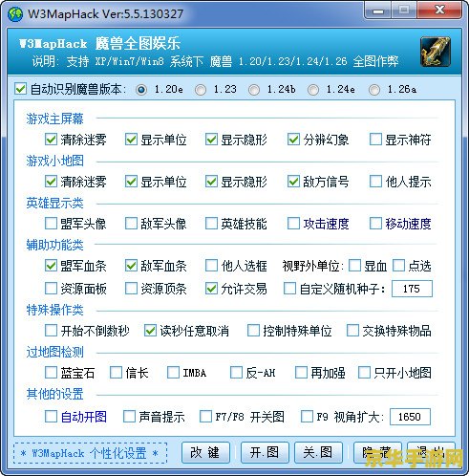Enable the 显示神符 checkbox
Viewport: 469px width, 476px height.
pos(375,140)
